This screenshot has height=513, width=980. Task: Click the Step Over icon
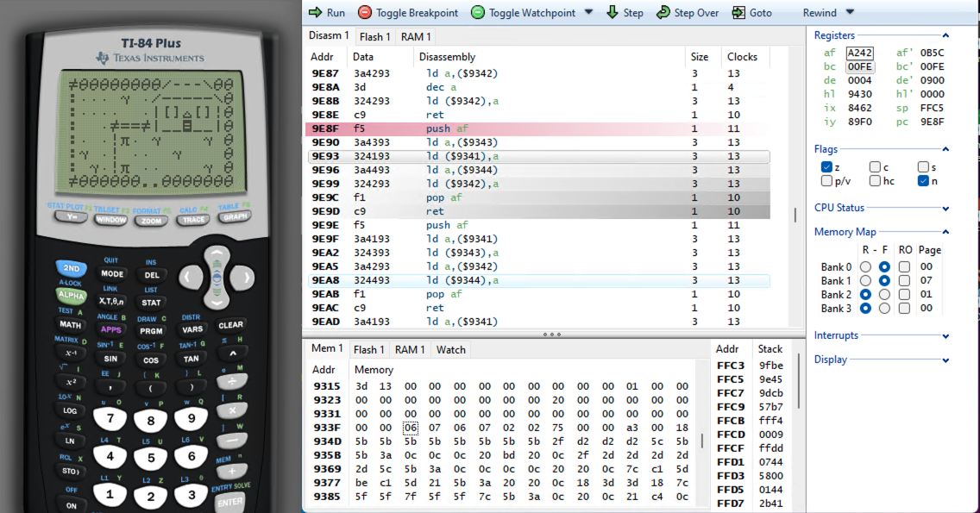pyautogui.click(x=663, y=13)
